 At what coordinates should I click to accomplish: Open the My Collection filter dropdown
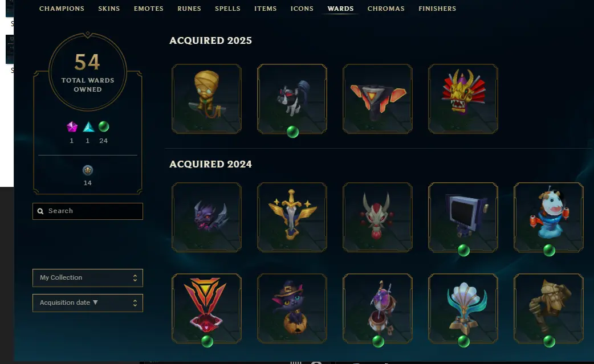[88, 278]
